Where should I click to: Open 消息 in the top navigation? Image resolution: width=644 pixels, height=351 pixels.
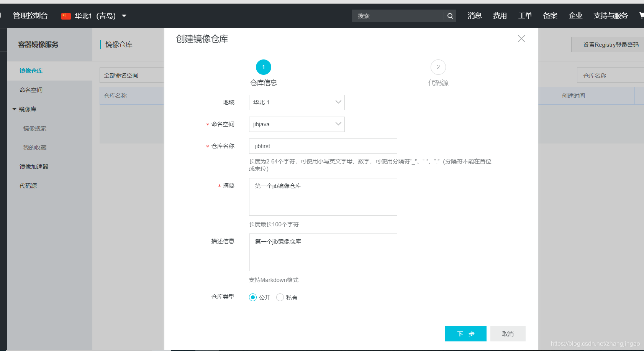point(475,16)
